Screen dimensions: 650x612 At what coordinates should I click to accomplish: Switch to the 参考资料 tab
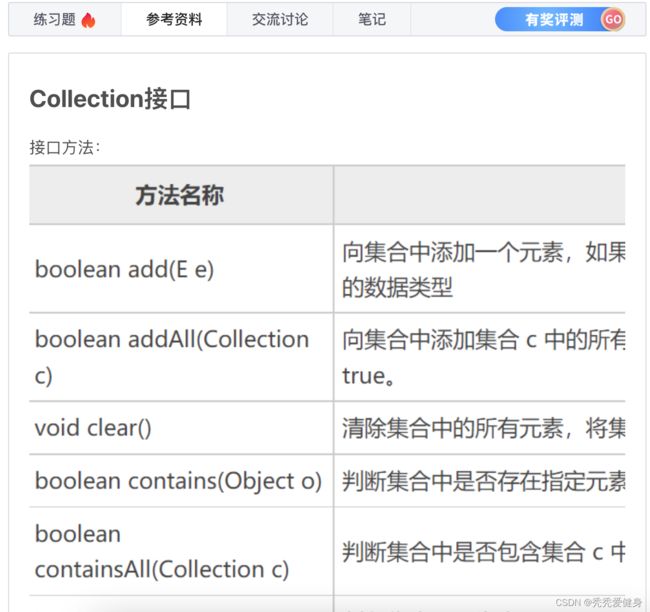click(174, 19)
